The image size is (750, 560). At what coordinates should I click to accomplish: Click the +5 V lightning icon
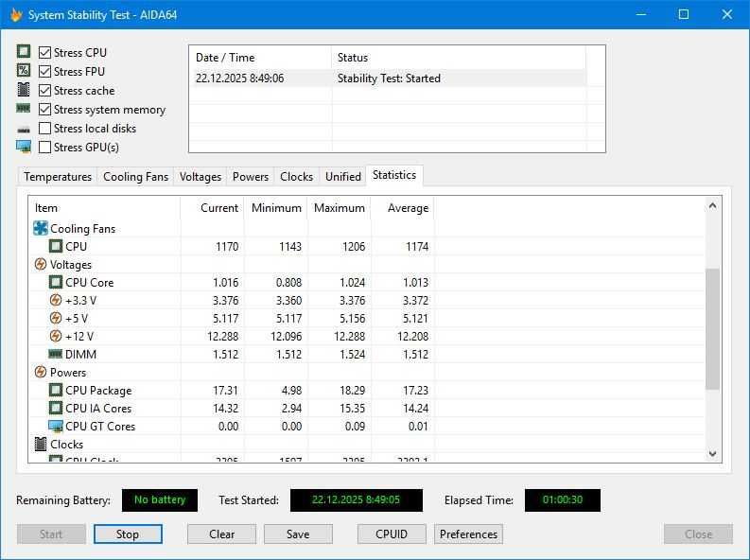coord(56,318)
